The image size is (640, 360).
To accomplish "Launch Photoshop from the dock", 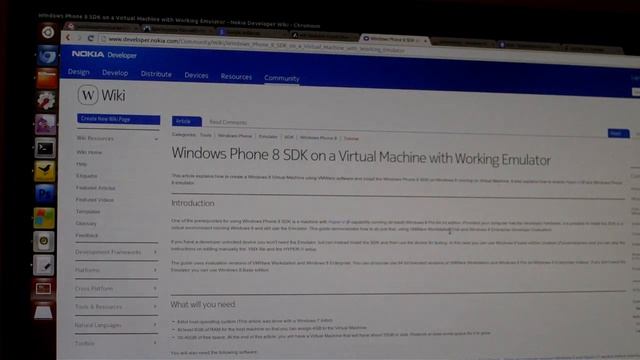I will point(45,193).
